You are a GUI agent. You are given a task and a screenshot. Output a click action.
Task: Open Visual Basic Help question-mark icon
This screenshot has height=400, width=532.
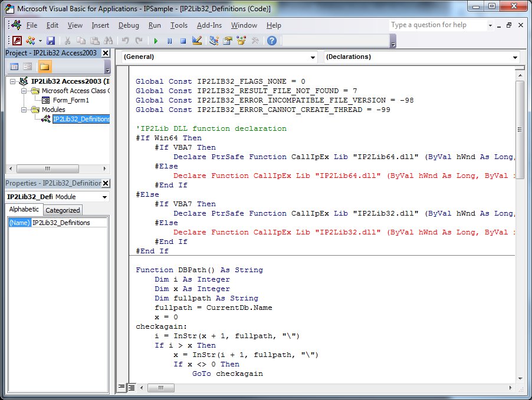[x=272, y=41]
